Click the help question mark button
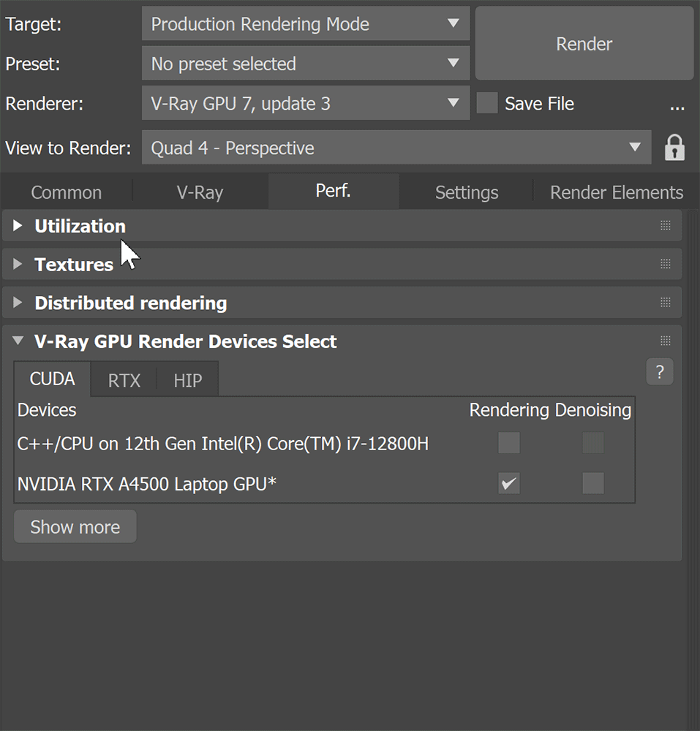The width and height of the screenshot is (700, 731). [x=660, y=371]
